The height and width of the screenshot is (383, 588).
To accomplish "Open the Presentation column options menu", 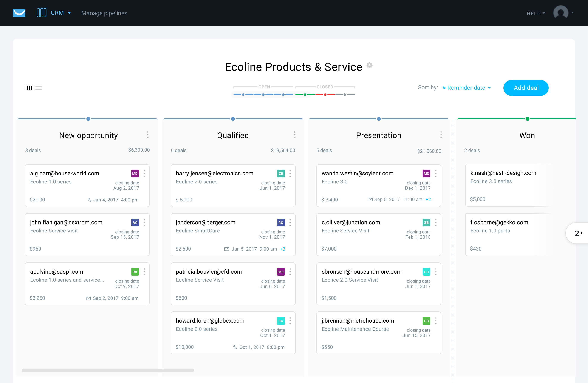I will pos(441,135).
